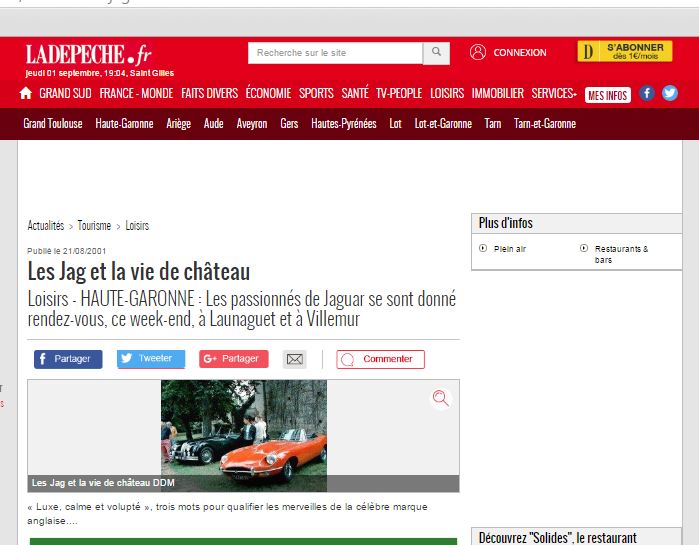Open the IMMOBILIER menu
This screenshot has width=699, height=545.
pos(498,93)
